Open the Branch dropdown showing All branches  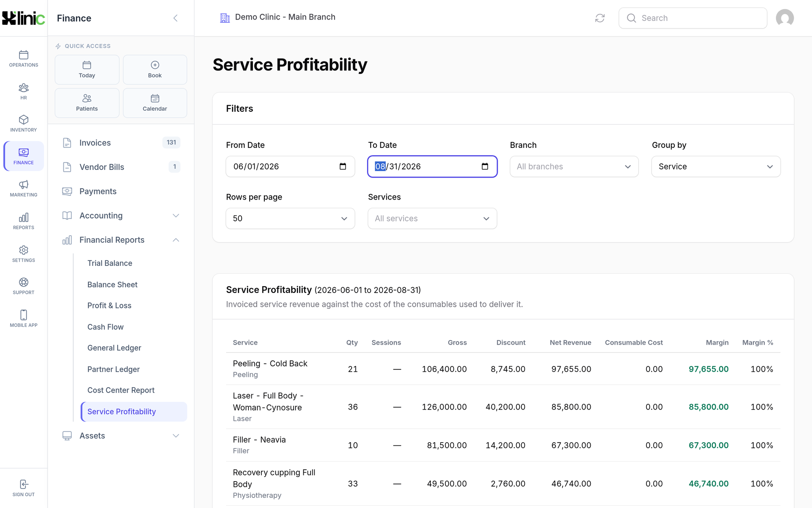click(x=574, y=167)
